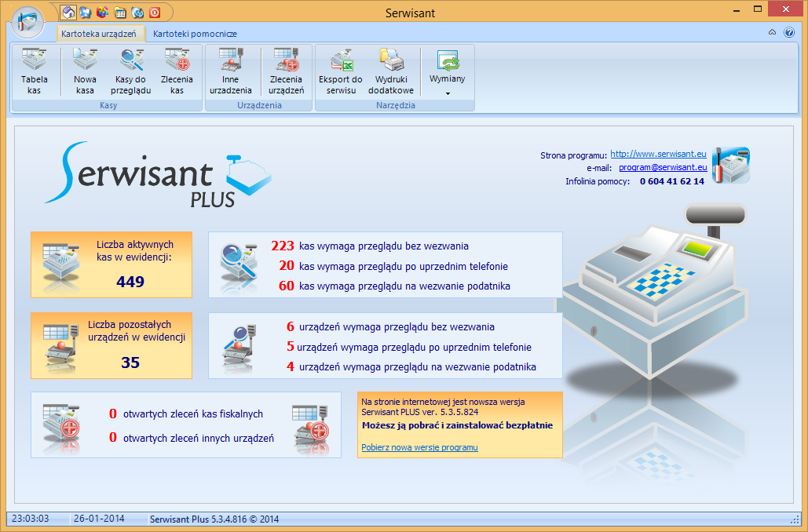808x532 pixels.
Task: Open Zlecenia kas ribbon button
Action: (177, 71)
